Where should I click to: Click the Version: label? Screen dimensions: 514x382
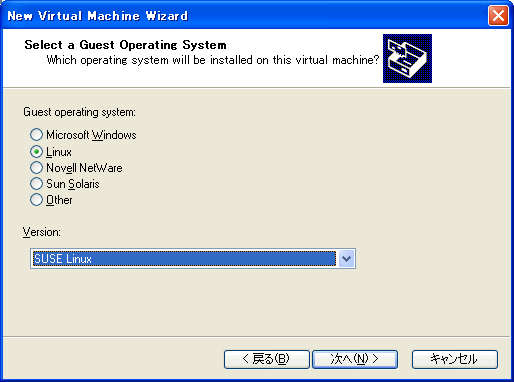coord(42,232)
